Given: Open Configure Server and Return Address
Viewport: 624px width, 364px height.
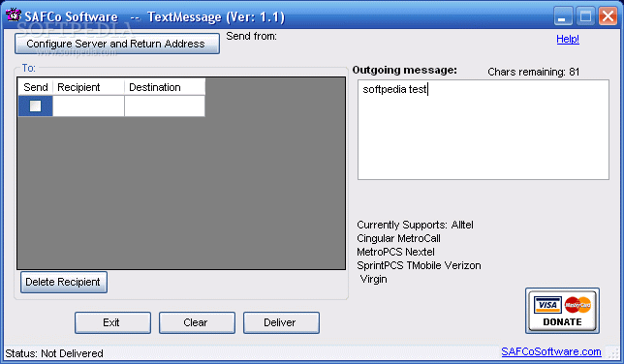Looking at the screenshot, I should point(117,44).
